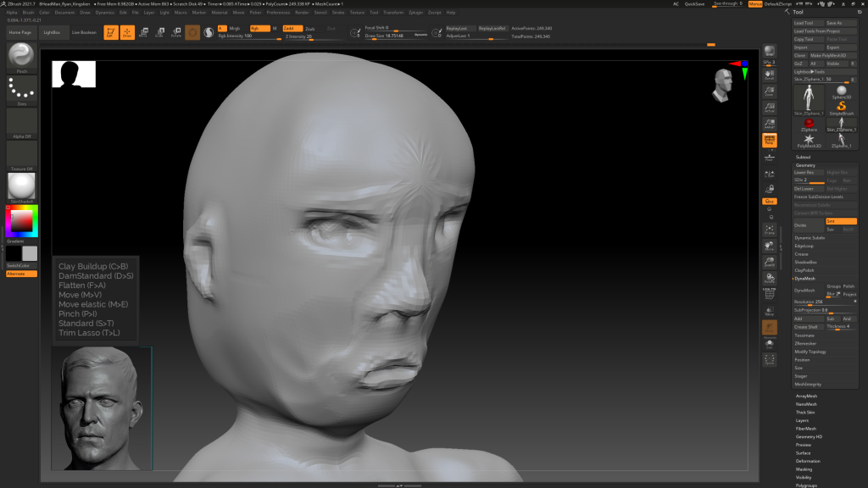This screenshot has width=868, height=488.
Task: Choose the PolyMesh3D star tool
Action: pyautogui.click(x=809, y=138)
